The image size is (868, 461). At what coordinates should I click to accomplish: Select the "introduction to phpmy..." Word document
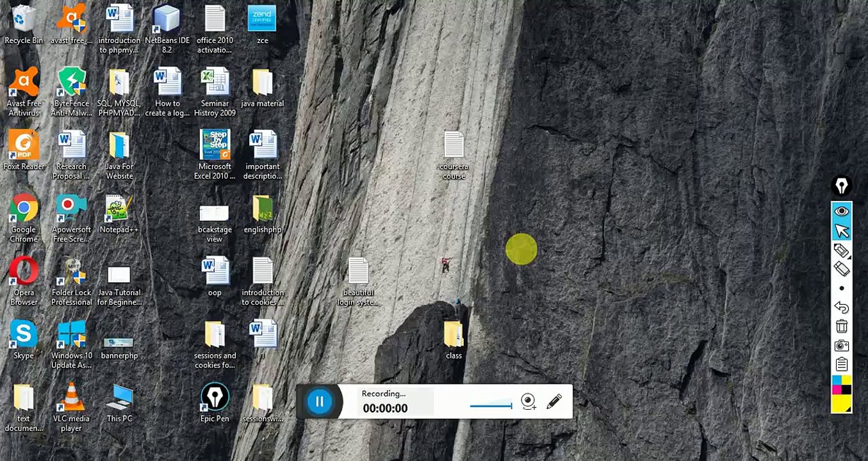click(119, 30)
